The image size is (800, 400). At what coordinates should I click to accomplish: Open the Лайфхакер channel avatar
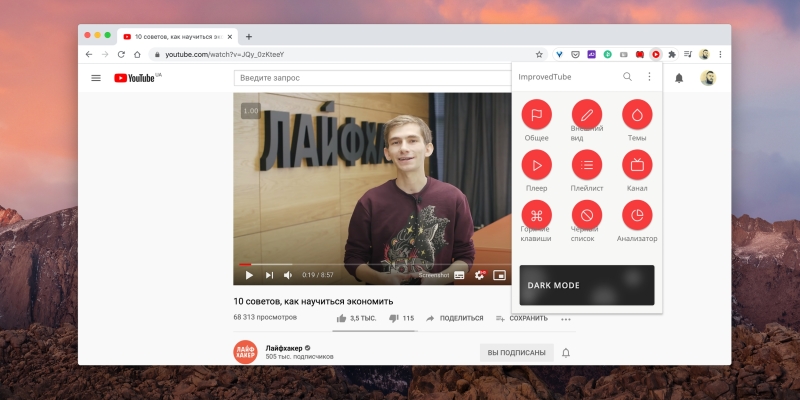click(x=245, y=352)
